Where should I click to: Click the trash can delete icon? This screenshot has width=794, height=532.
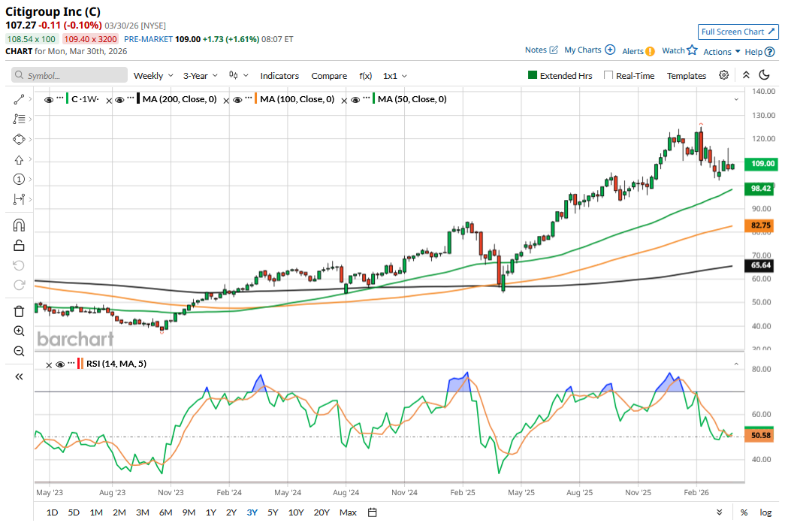click(19, 311)
